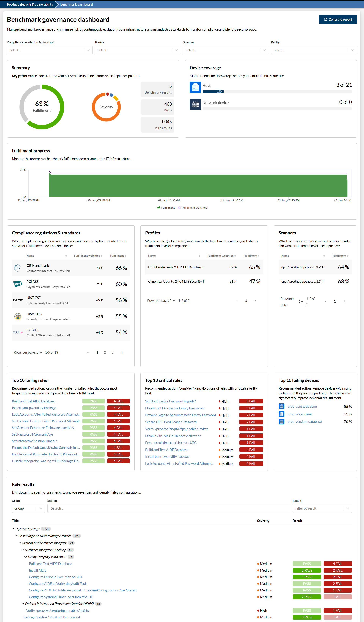The image size is (364, 622).
Task: Click the Rule results search field
Action: [x=169, y=508]
